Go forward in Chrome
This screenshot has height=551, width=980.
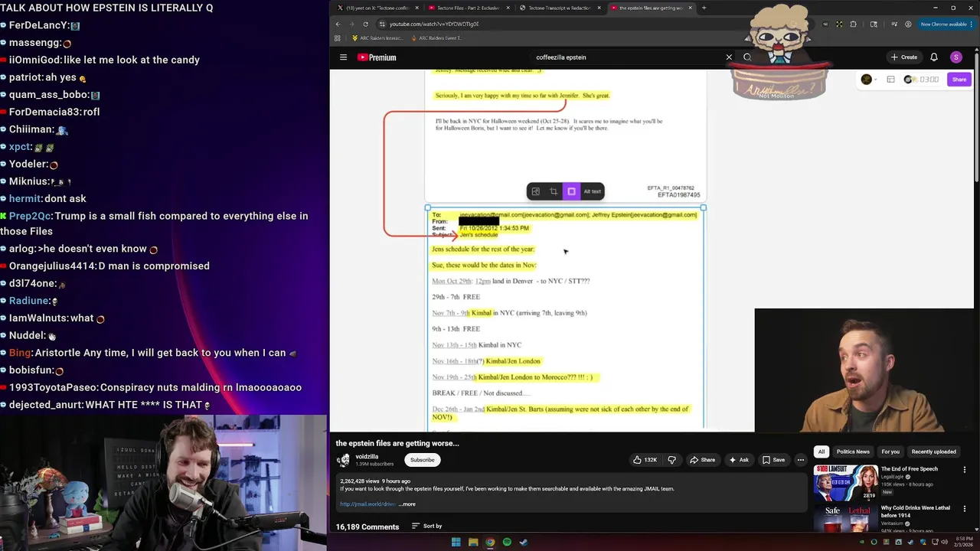(351, 24)
